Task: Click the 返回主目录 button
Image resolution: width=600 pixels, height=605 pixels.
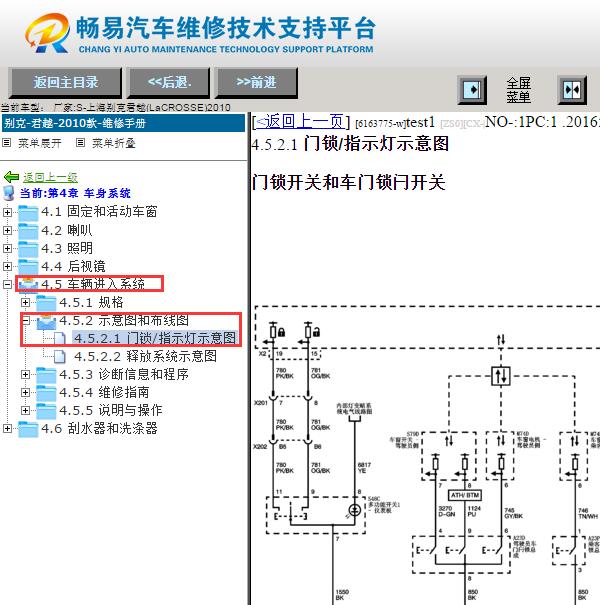Action: coord(65,82)
